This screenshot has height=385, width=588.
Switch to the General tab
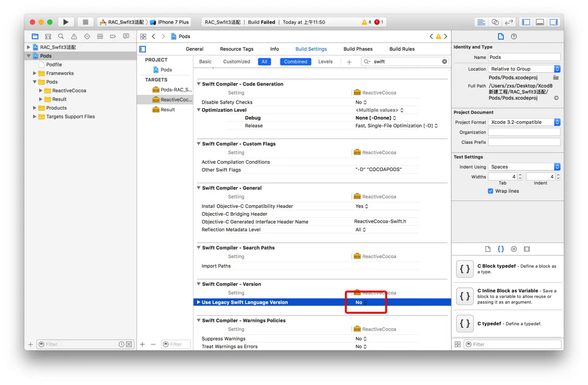pos(194,49)
